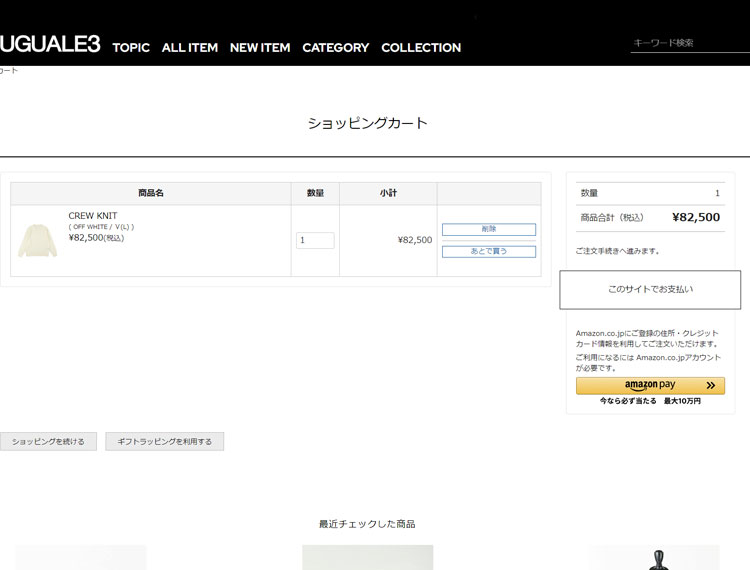Click the 商品合計（税込） label
Viewport: 750px width, 570px height.
coord(612,218)
